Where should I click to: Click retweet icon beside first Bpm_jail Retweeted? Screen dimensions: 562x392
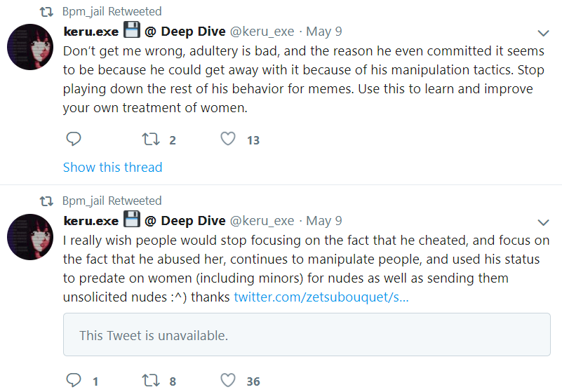coord(46,12)
